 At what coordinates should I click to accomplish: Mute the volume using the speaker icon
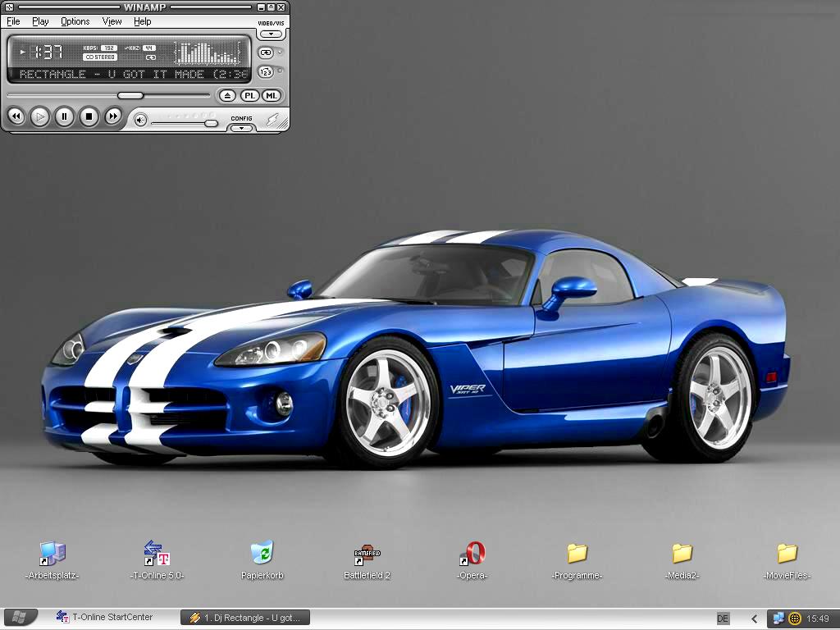(x=141, y=121)
